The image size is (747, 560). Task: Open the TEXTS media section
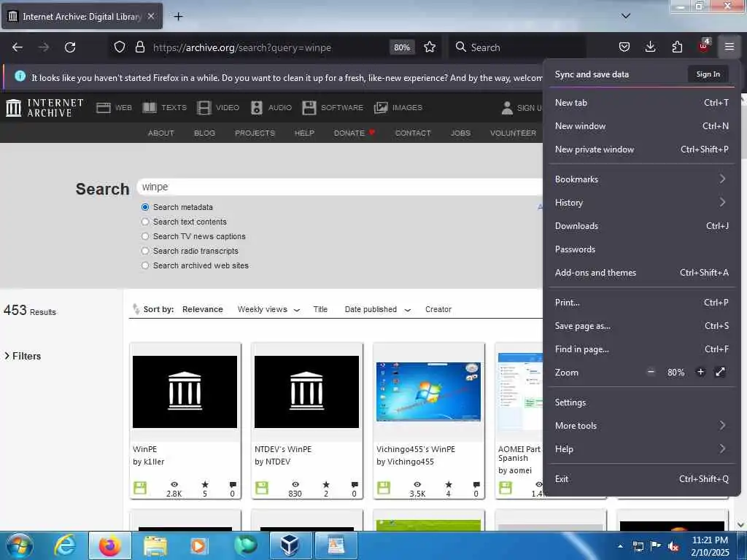(165, 108)
